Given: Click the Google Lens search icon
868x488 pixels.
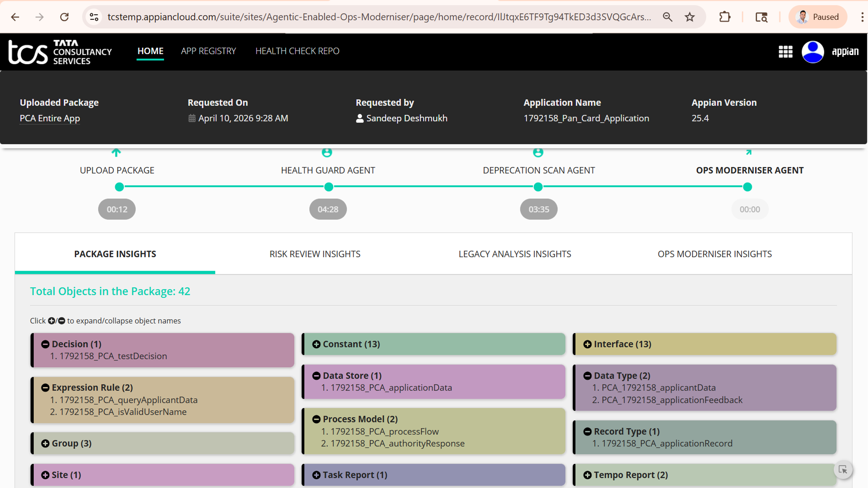Looking at the screenshot, I should pyautogui.click(x=761, y=17).
